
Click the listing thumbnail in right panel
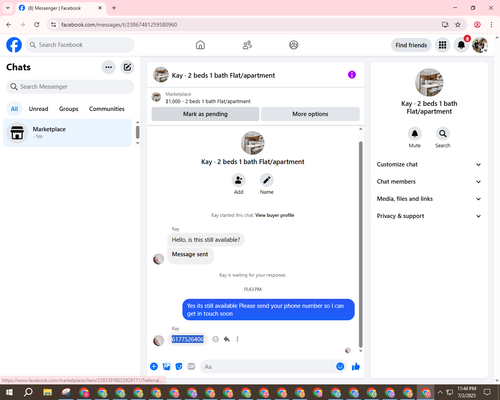click(429, 82)
